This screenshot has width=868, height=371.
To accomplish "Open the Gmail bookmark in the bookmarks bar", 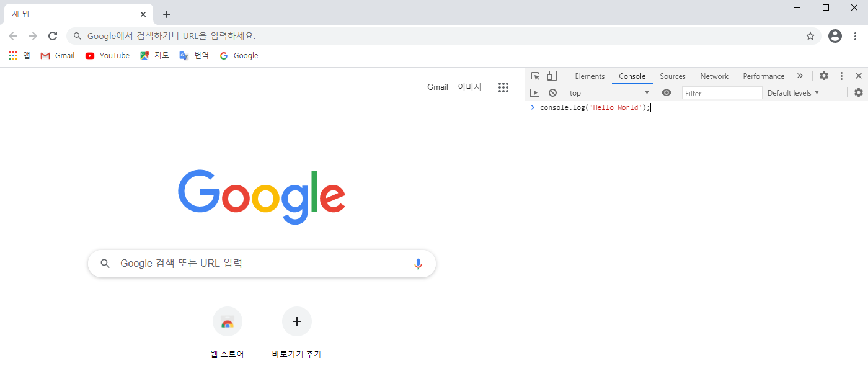I will (x=58, y=55).
